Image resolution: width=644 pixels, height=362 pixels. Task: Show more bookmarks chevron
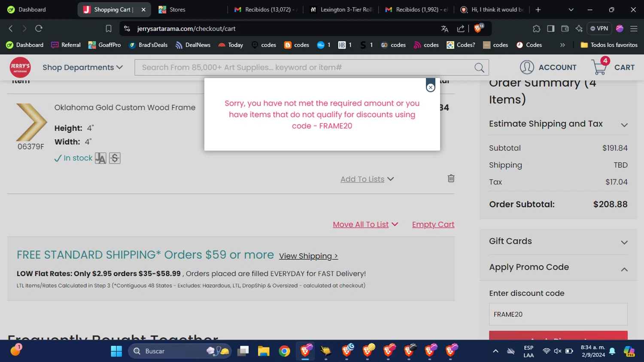[562, 45]
